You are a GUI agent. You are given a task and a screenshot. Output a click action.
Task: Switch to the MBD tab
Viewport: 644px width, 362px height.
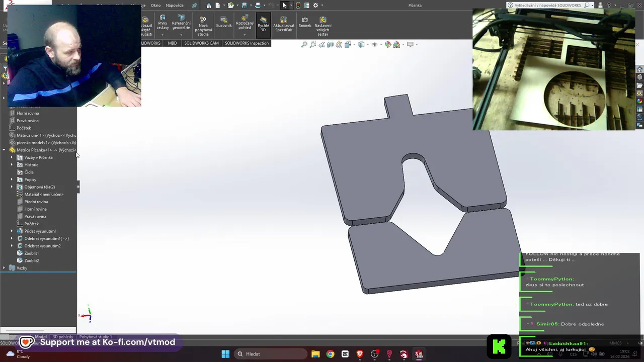(x=172, y=43)
